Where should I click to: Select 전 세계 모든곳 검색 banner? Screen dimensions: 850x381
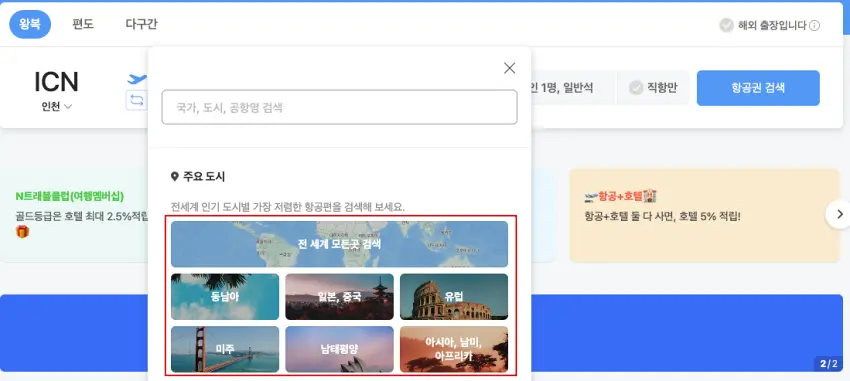tap(339, 244)
